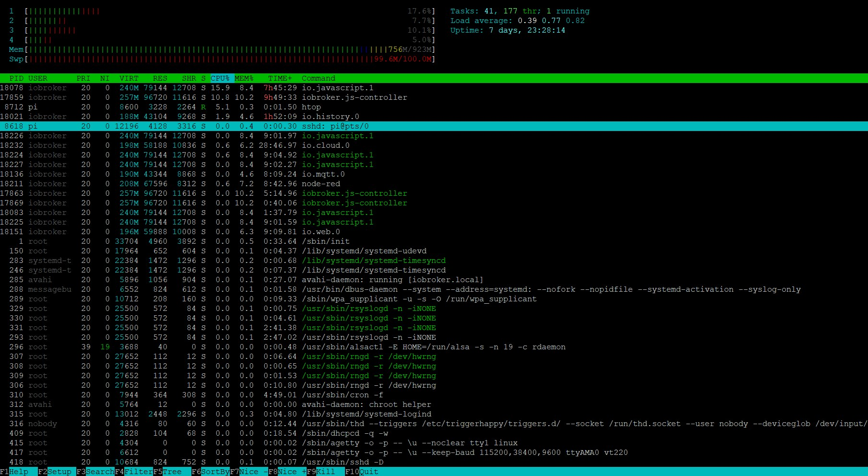Viewport: 868px width, 476px height.
Task: Select process row with PID 18078
Action: click(434, 88)
